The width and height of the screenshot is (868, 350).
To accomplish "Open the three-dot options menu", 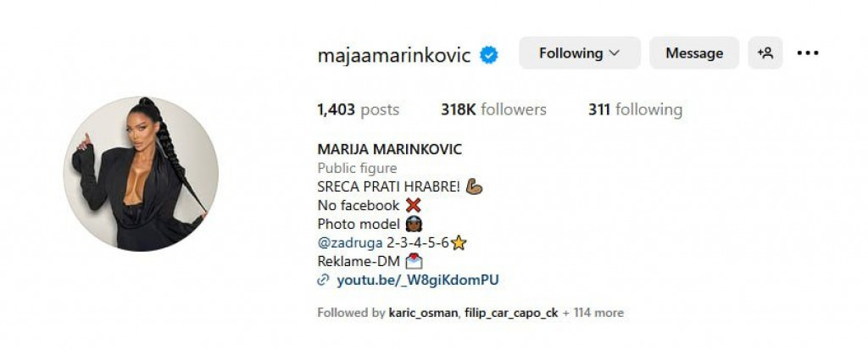I will pyautogui.click(x=808, y=53).
